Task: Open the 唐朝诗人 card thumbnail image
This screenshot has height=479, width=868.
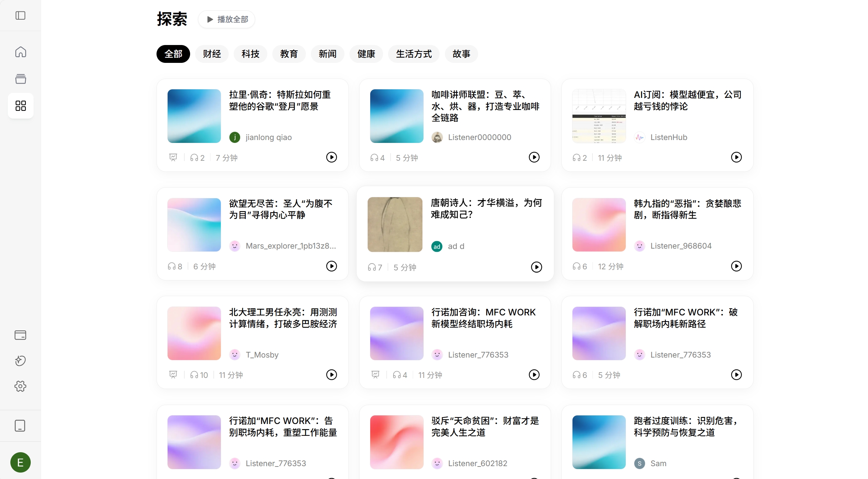Action: tap(395, 225)
